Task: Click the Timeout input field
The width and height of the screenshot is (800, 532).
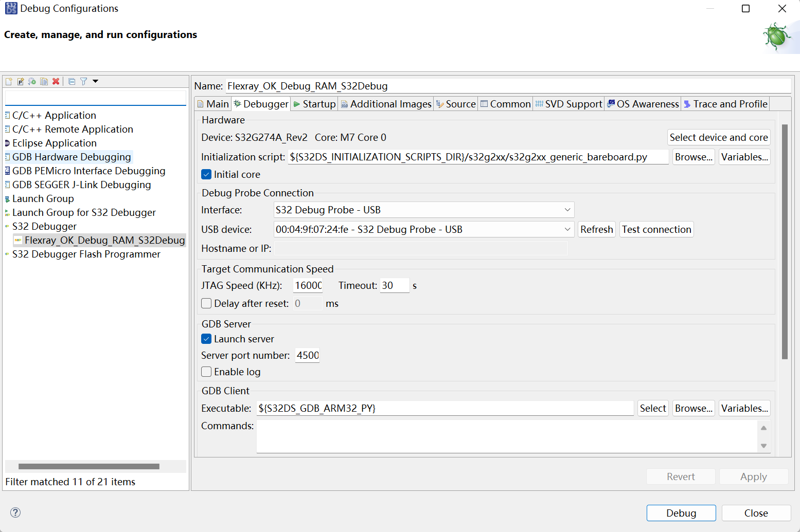Action: click(x=395, y=285)
